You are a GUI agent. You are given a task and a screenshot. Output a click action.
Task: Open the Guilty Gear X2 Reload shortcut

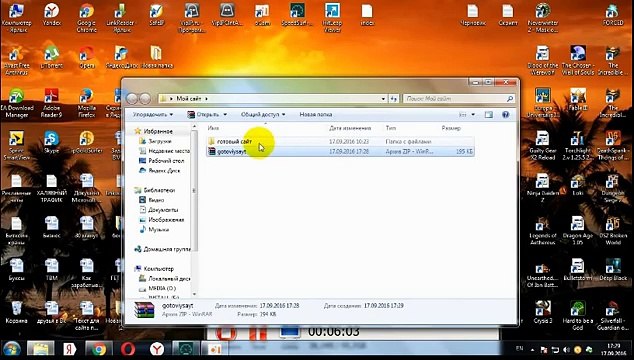pyautogui.click(x=543, y=146)
